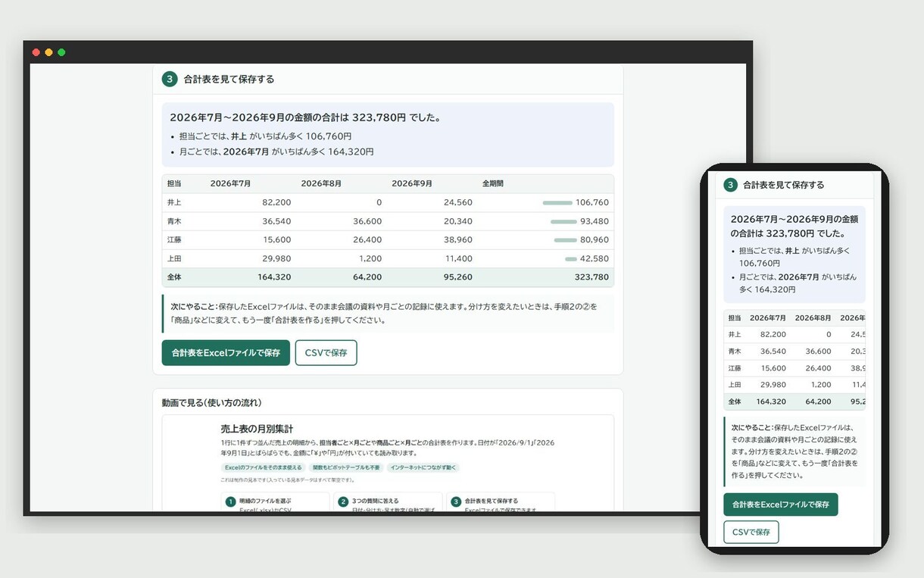Viewport: 924px width, 578px height.
Task: Select 2026年7月 column header in desktop table
Action: (x=231, y=184)
